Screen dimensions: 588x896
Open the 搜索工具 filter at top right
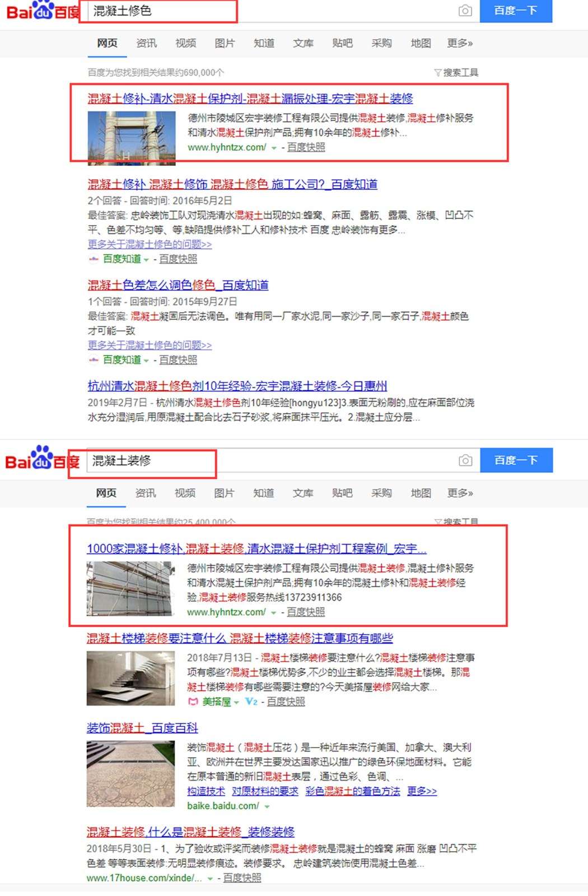pyautogui.click(x=456, y=72)
